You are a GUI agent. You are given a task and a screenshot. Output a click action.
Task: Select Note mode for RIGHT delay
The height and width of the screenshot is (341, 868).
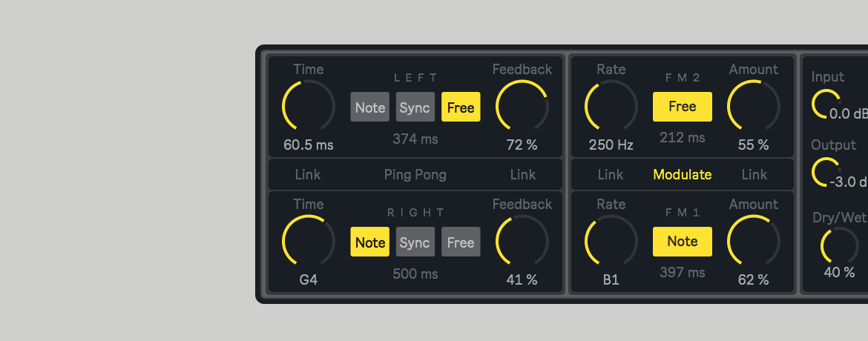[x=369, y=242]
